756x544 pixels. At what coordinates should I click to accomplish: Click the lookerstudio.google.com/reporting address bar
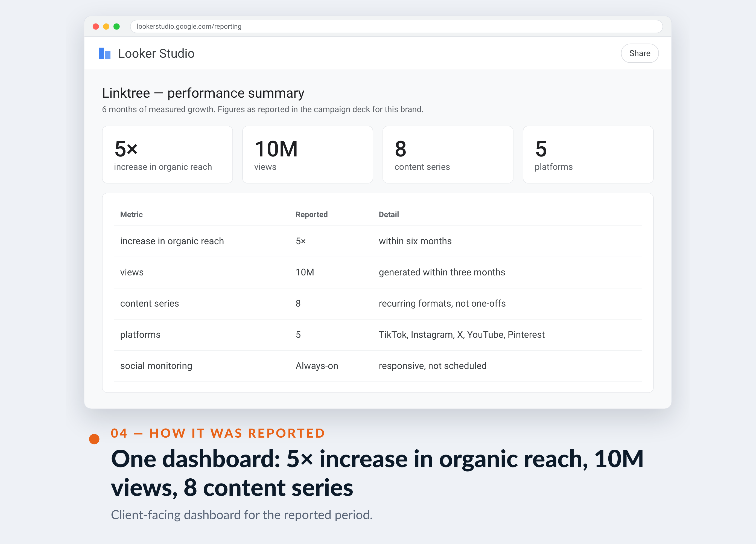396,26
